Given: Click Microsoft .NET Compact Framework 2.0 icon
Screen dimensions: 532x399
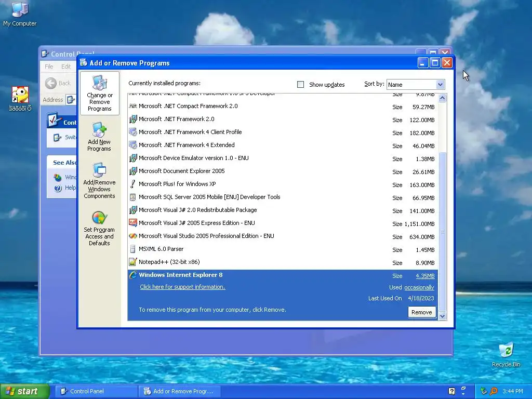Looking at the screenshot, I should tap(132, 106).
